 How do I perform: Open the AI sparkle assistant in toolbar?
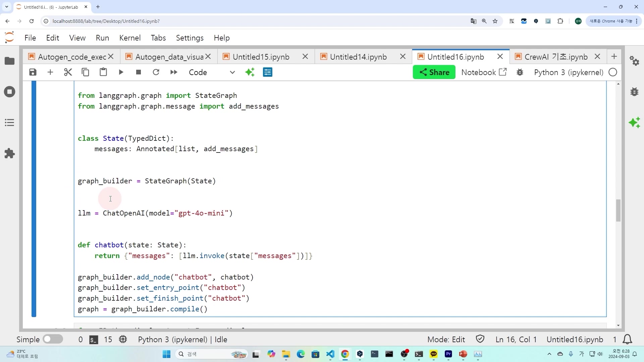click(250, 72)
